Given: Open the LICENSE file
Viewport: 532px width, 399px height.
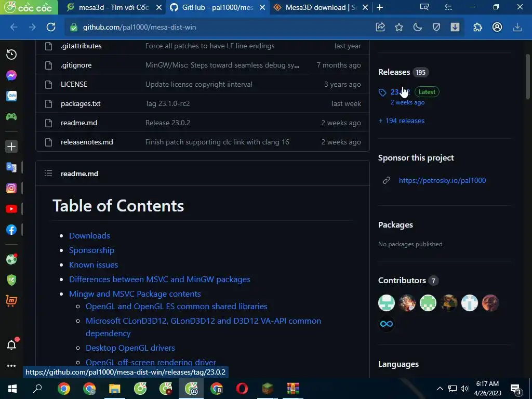Looking at the screenshot, I should [x=74, y=84].
